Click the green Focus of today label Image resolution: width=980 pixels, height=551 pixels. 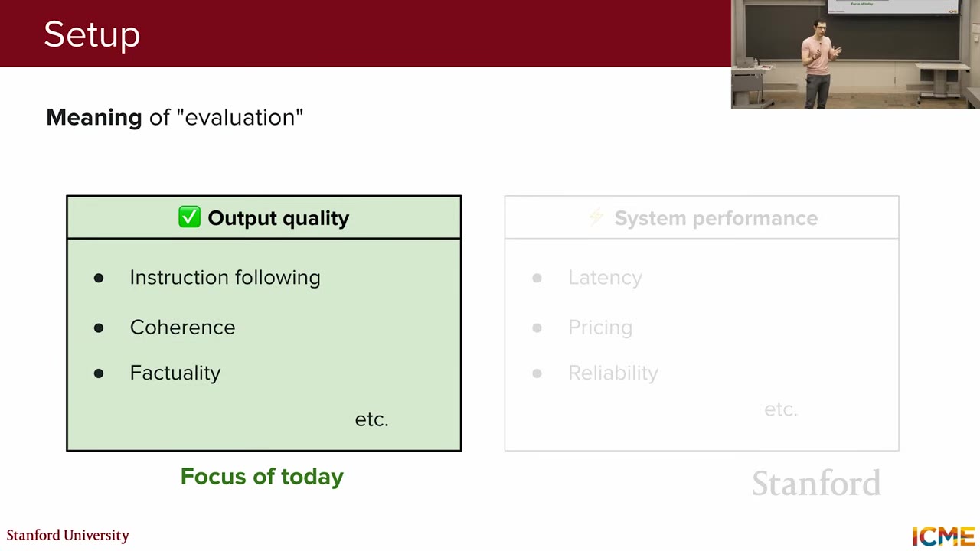(x=262, y=477)
